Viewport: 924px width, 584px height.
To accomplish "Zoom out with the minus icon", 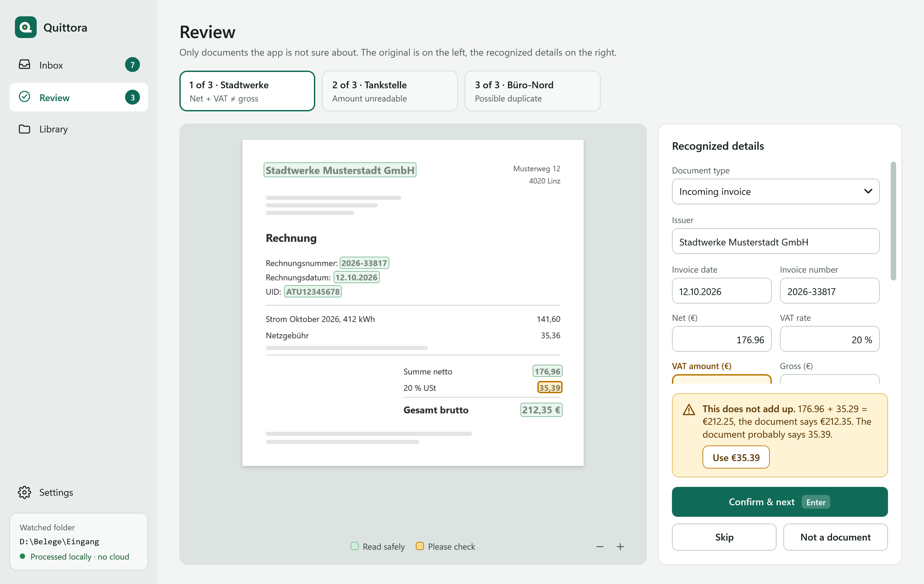I will click(x=600, y=546).
